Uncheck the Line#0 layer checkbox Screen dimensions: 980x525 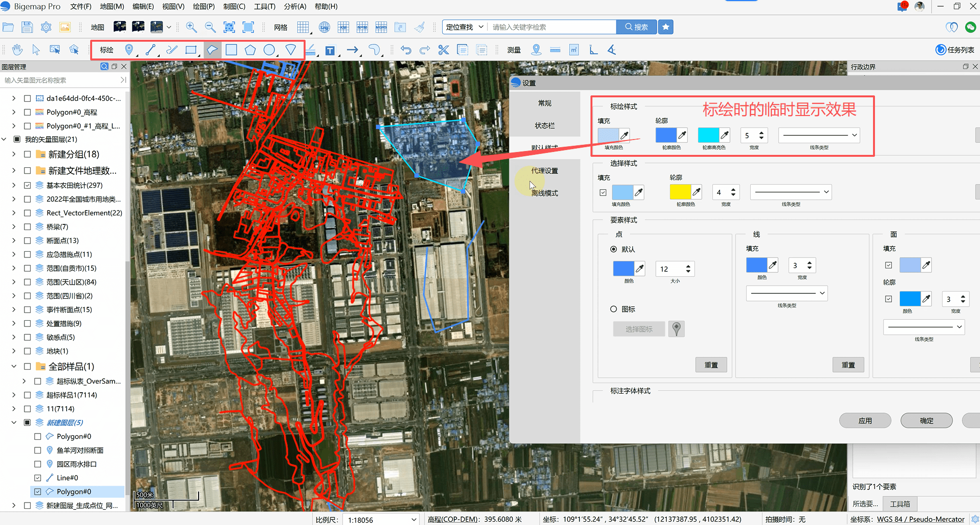37,478
